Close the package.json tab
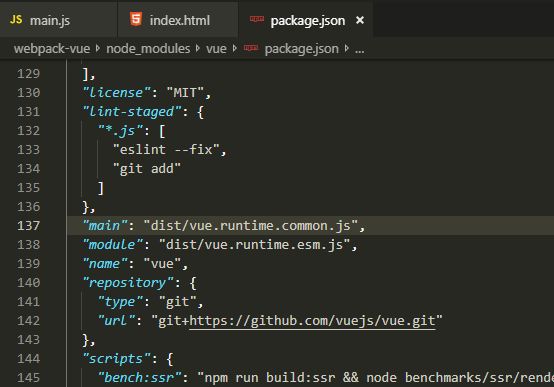This screenshot has height=387, width=554. coord(360,20)
